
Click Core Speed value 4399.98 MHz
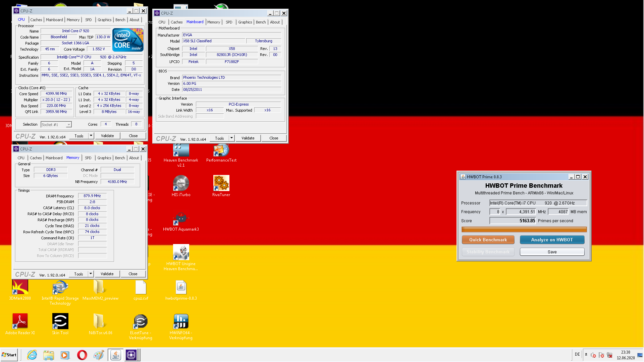(x=56, y=94)
